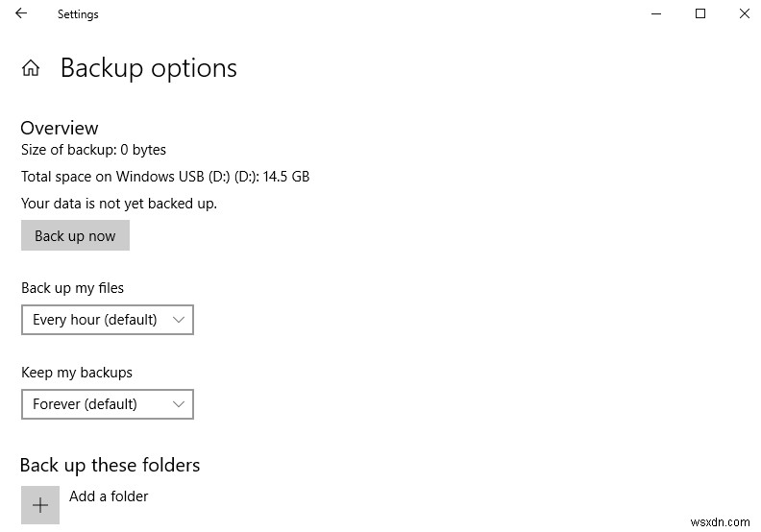Click the Total space on Windows USB line
Screen dimensions: 761x532
[x=165, y=177]
